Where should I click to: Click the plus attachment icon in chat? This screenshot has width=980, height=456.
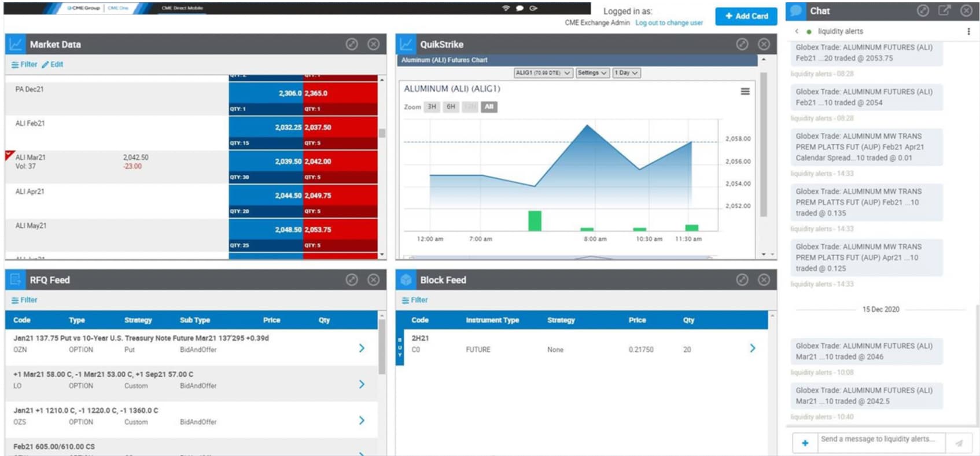(805, 443)
